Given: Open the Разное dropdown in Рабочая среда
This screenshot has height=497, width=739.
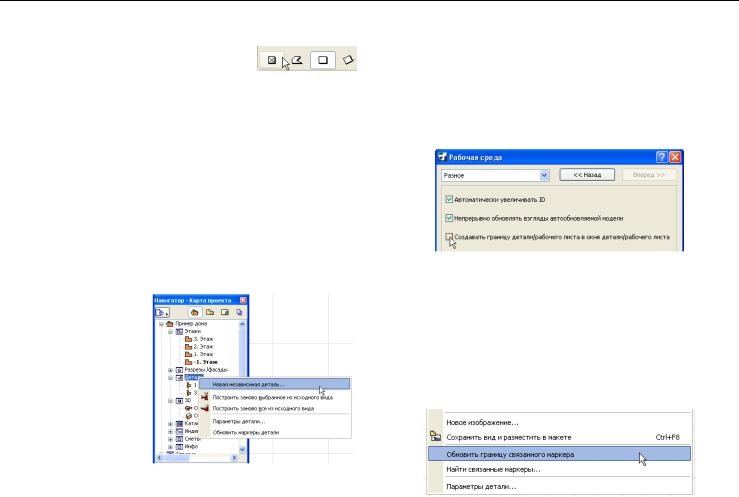Looking at the screenshot, I should (544, 175).
